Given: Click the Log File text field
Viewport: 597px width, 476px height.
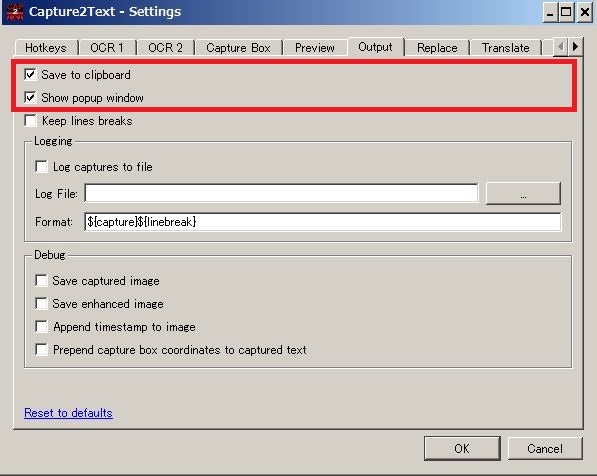Looking at the screenshot, I should 281,193.
